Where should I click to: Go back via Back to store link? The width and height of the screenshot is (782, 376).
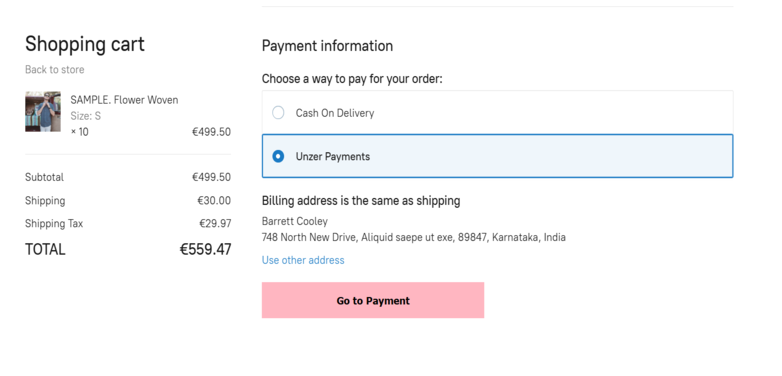click(x=54, y=70)
